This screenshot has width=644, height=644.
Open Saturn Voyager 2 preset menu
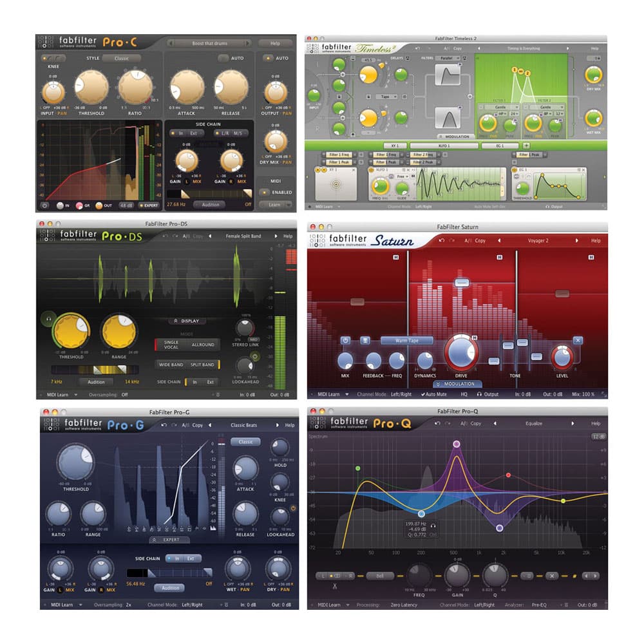click(538, 240)
